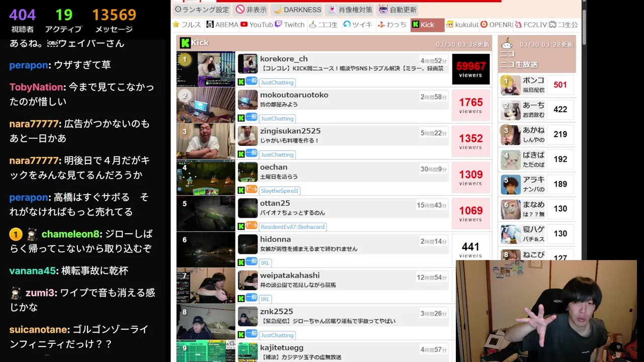Open zingisukan2525 stream preview thumbnail
The height and width of the screenshot is (362, 644).
(206, 141)
